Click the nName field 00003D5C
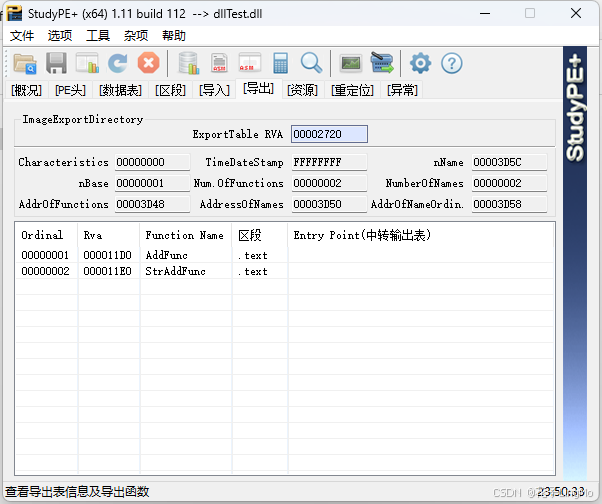602x504 pixels. click(x=509, y=162)
